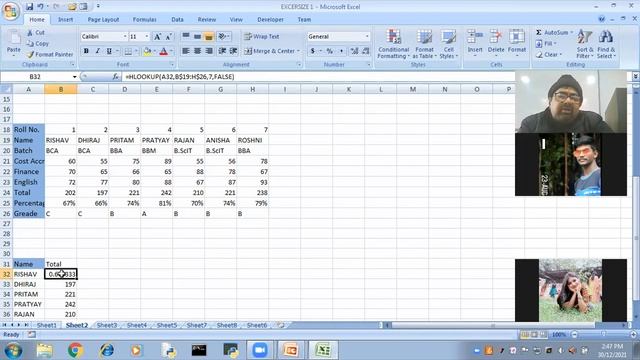Switch to the Data tab
The image size is (640, 360).
pos(177,20)
